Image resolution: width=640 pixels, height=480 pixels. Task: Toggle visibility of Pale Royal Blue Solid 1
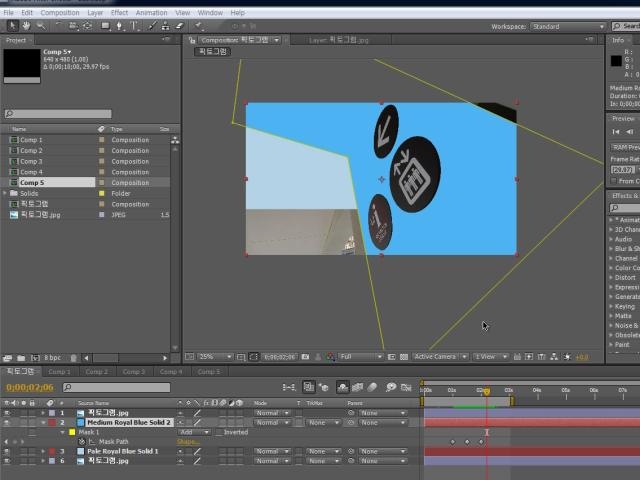8,451
